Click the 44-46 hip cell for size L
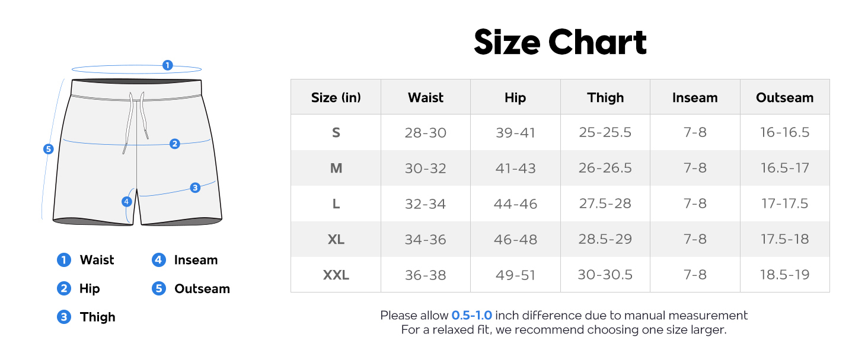Viewport: 868px width, 356px height. coord(515,204)
